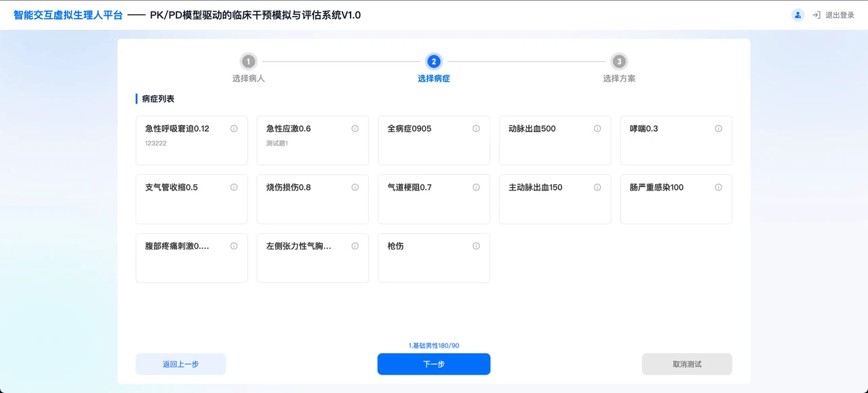Select the 急性呼吸窘迫0.12 disease card
The image size is (868, 393).
coord(192,140)
